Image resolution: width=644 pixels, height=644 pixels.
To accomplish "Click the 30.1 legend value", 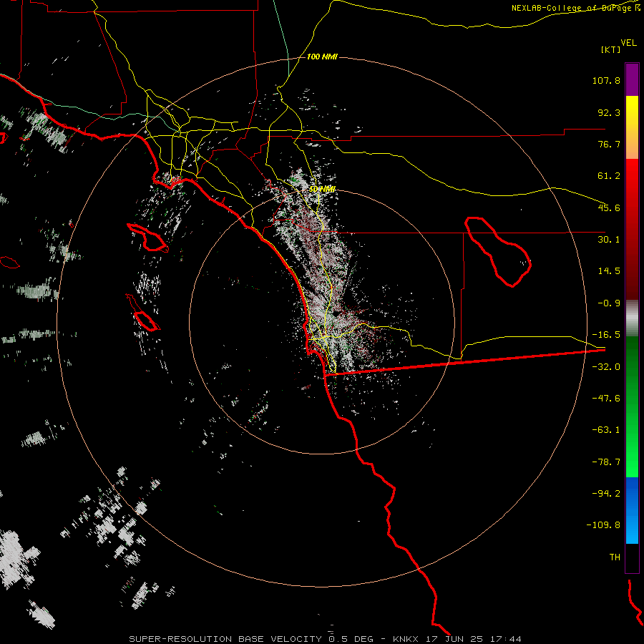I will [x=609, y=240].
